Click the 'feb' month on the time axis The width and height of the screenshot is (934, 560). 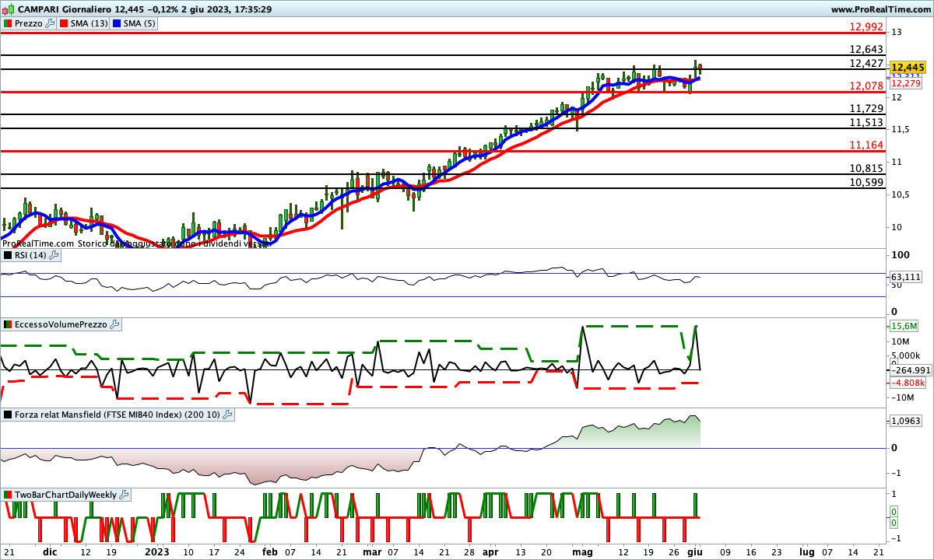tap(269, 551)
